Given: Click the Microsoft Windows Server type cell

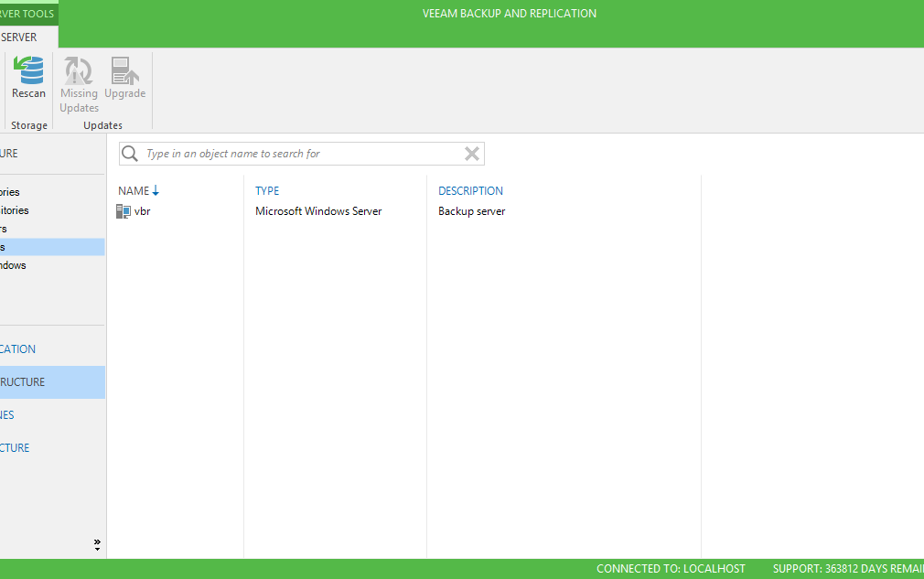Looking at the screenshot, I should 318,211.
